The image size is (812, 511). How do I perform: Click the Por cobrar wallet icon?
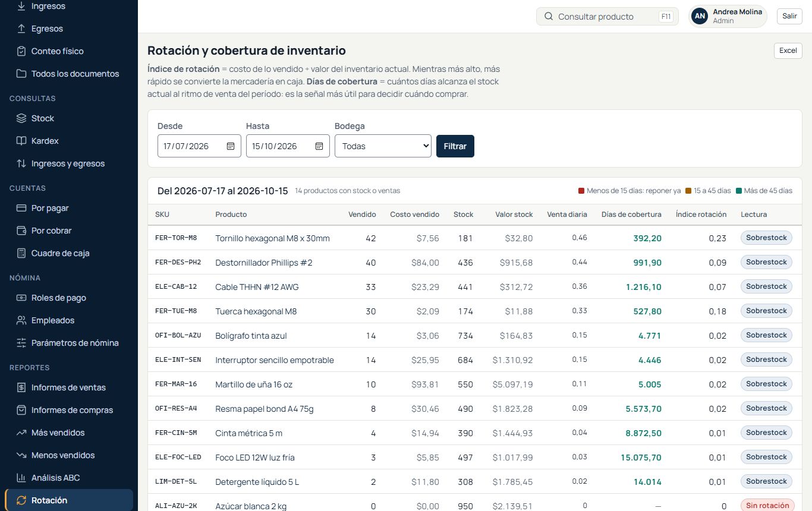(x=21, y=231)
